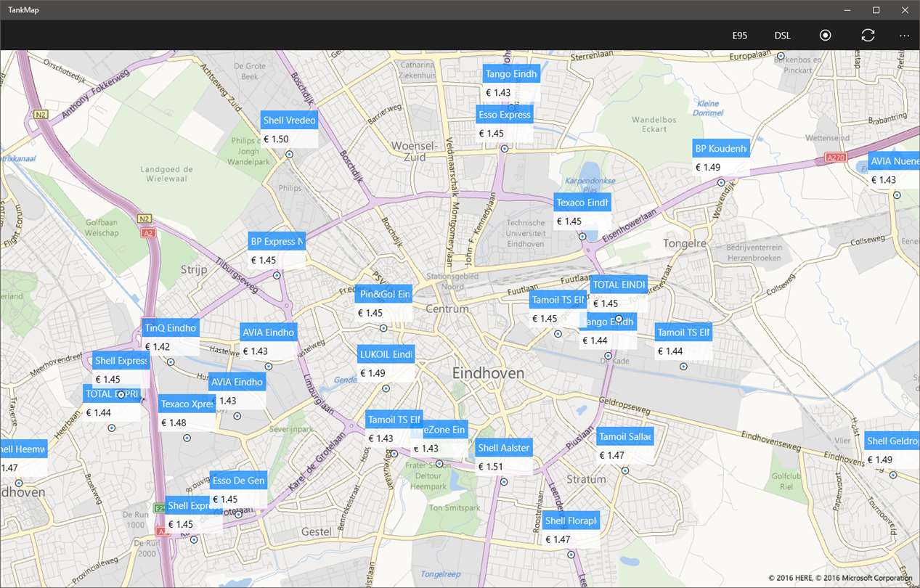
Task: Open Shell Vredeoord station label
Action: (x=290, y=121)
